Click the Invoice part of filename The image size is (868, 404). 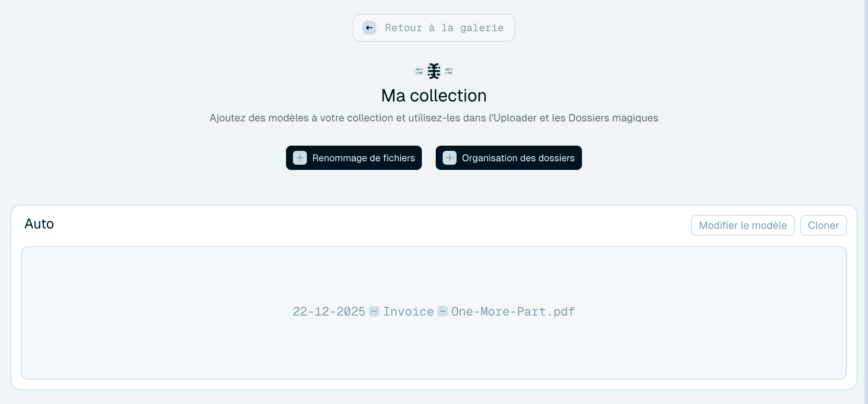(x=408, y=311)
